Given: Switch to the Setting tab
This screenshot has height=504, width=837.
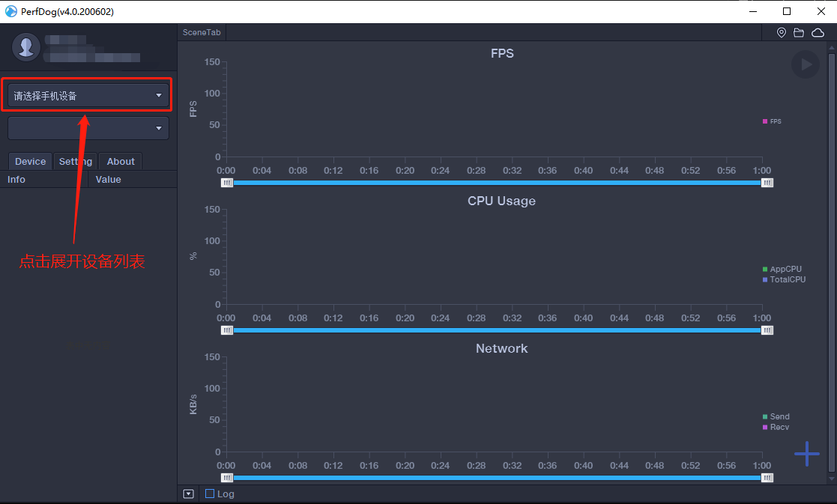Looking at the screenshot, I should tap(75, 162).
